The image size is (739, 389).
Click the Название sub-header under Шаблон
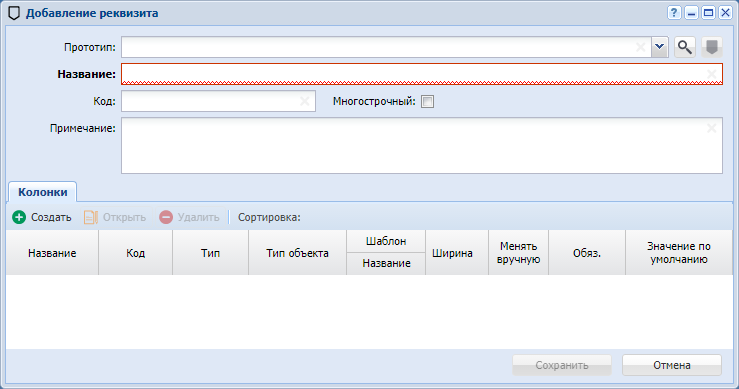(x=386, y=264)
